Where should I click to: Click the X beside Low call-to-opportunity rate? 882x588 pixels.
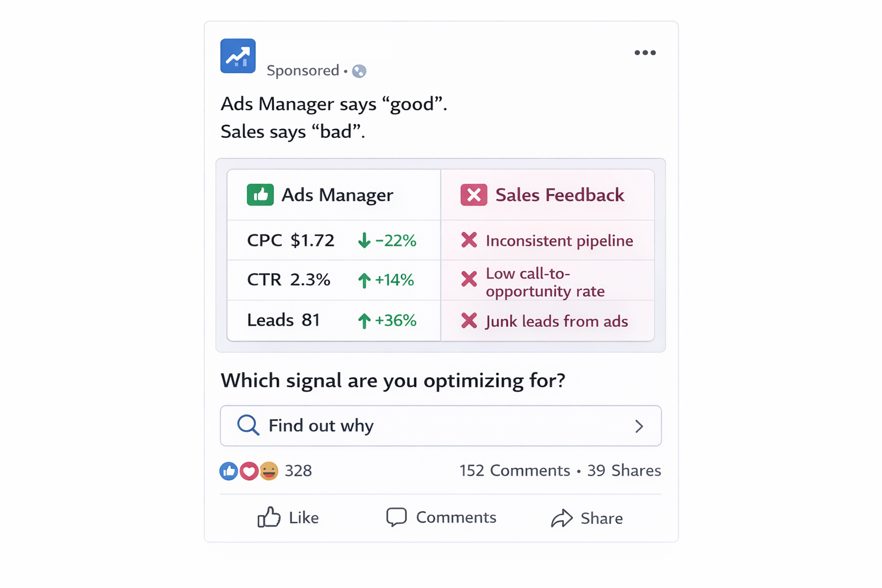tap(469, 280)
